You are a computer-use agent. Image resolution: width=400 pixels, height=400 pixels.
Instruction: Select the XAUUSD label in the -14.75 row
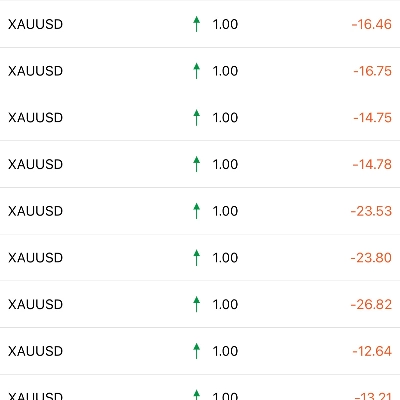tap(35, 118)
